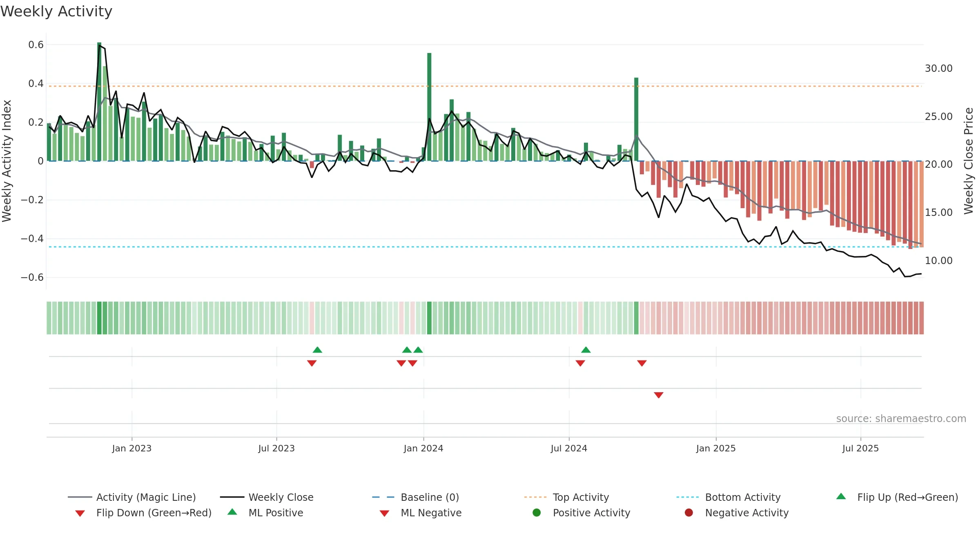Viewport: 980px width, 551px height.
Task: Click flip-up marker just after July 2024
Action: [586, 350]
